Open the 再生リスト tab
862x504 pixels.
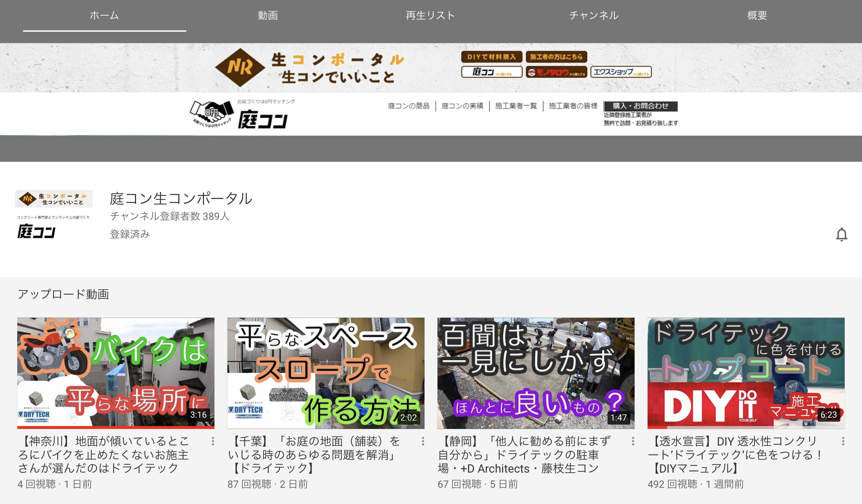click(431, 16)
